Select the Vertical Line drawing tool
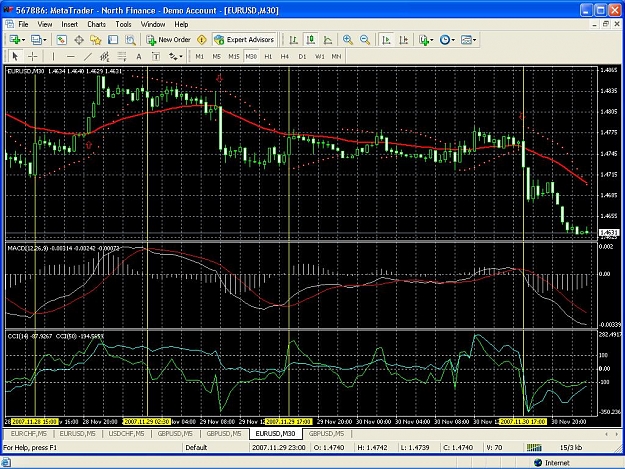The height and width of the screenshot is (469, 625). (x=53, y=56)
